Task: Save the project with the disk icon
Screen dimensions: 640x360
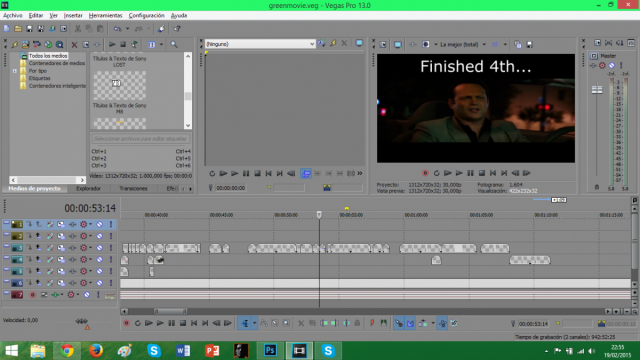Action: pyautogui.click(x=29, y=29)
